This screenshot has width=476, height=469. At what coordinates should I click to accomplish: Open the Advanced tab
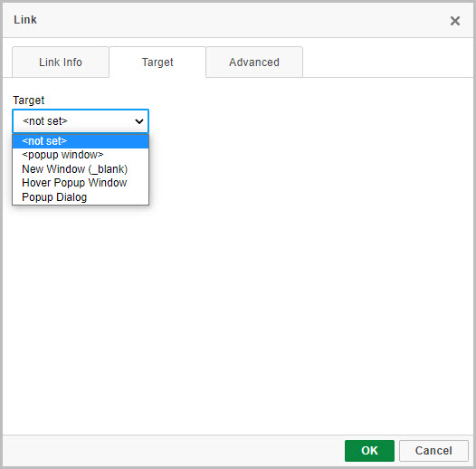[x=254, y=62]
